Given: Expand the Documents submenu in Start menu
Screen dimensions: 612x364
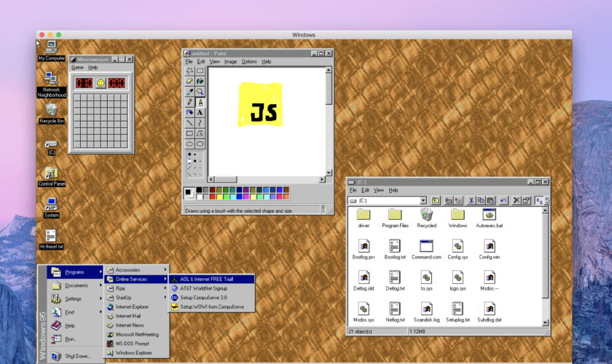Looking at the screenshot, I should click(75, 285).
